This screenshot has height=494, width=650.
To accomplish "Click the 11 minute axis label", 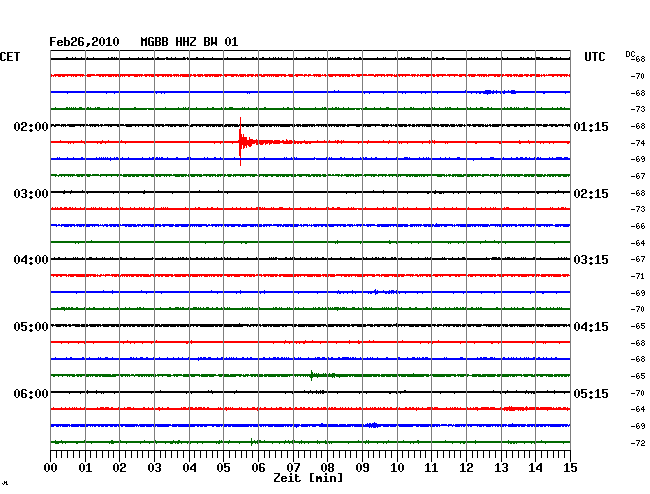I will [431, 467].
